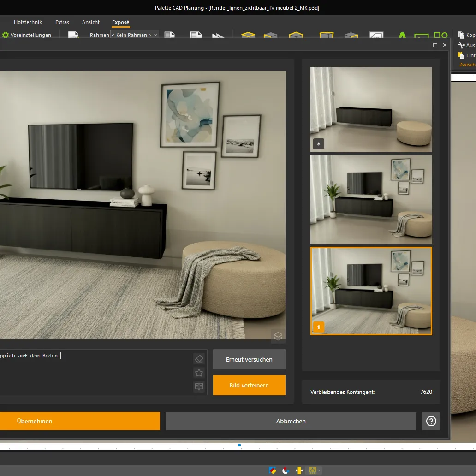Click the page icon right of Rahmen dropdown

169,35
